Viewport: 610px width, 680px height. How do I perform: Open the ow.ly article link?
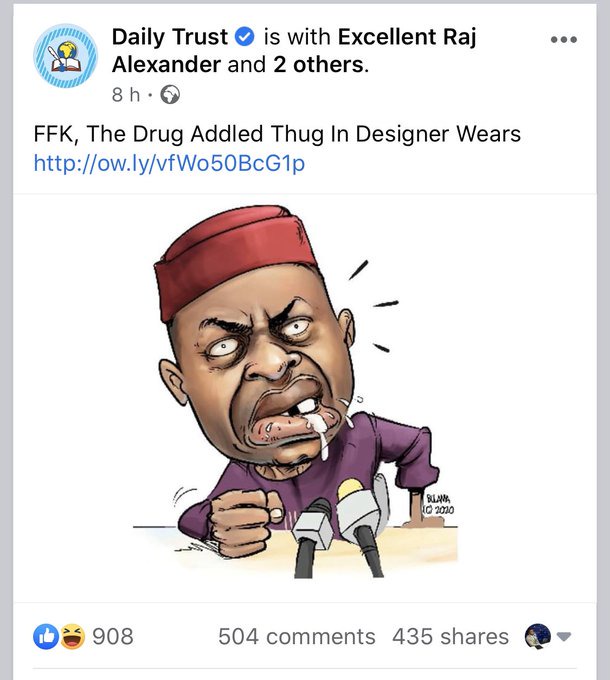pos(170,163)
